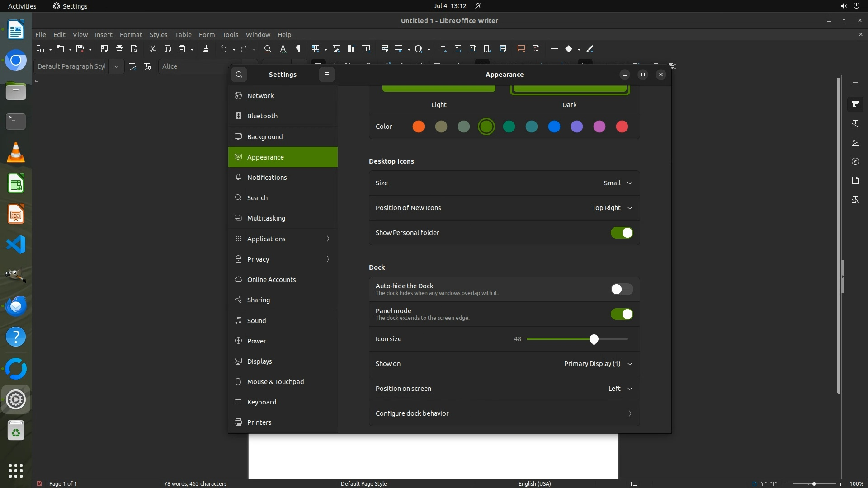Open dock Position on screen dropdown
Screen dimensions: 868x488
[x=619, y=389]
